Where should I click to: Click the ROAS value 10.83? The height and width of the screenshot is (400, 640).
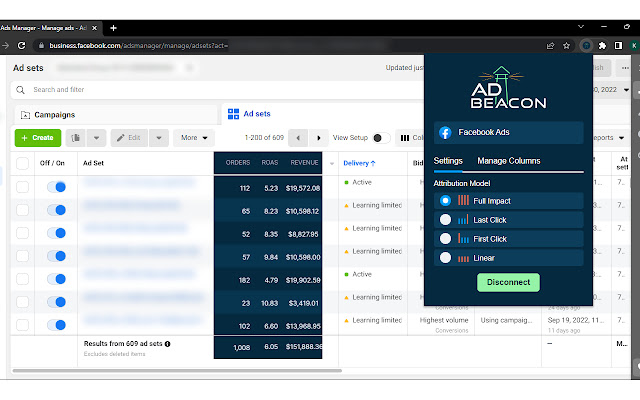click(x=269, y=303)
